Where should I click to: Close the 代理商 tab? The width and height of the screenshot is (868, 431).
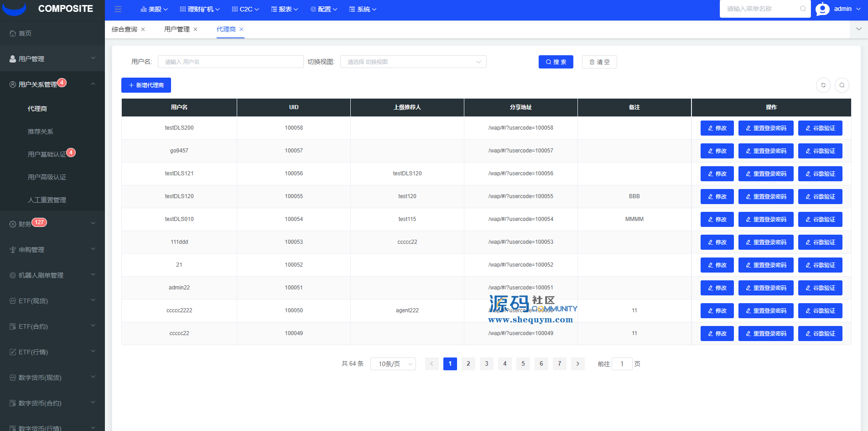[x=241, y=29]
